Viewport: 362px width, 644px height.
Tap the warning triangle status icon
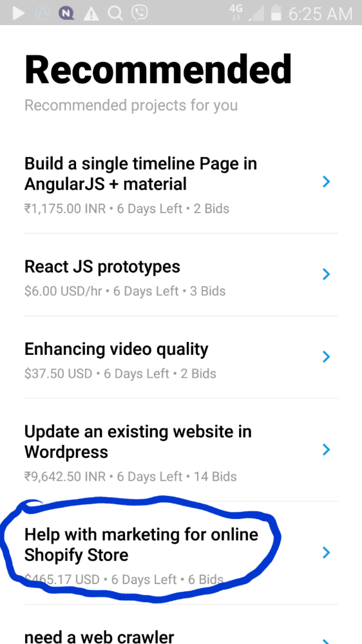tap(91, 14)
